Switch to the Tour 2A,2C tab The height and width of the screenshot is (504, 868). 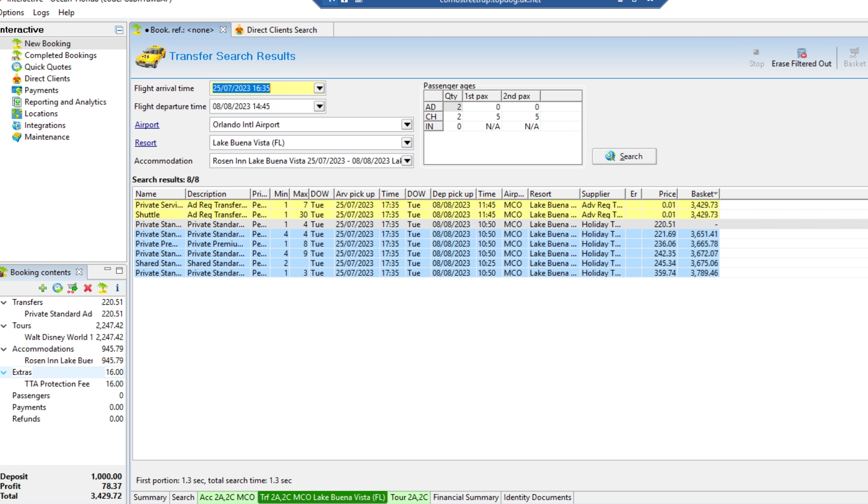409,497
